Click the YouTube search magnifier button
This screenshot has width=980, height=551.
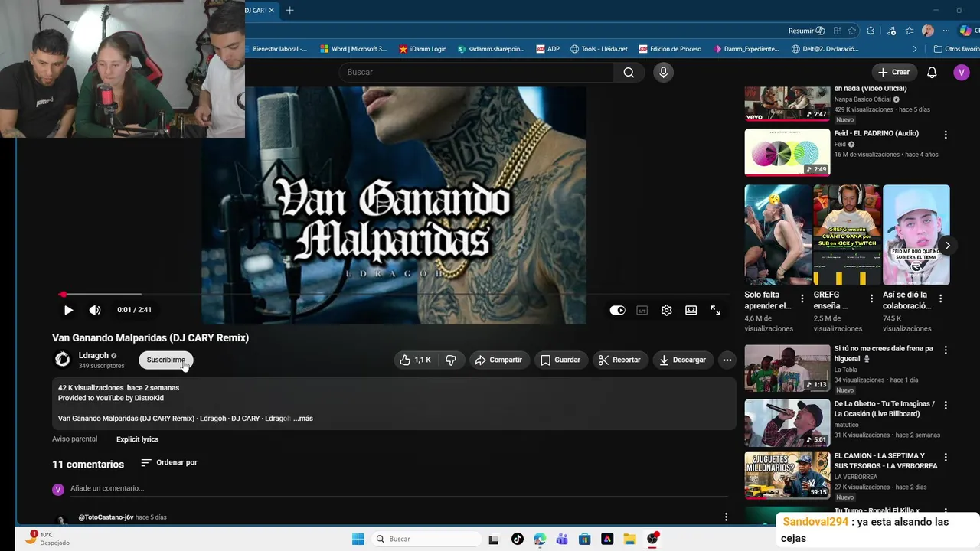pos(629,72)
